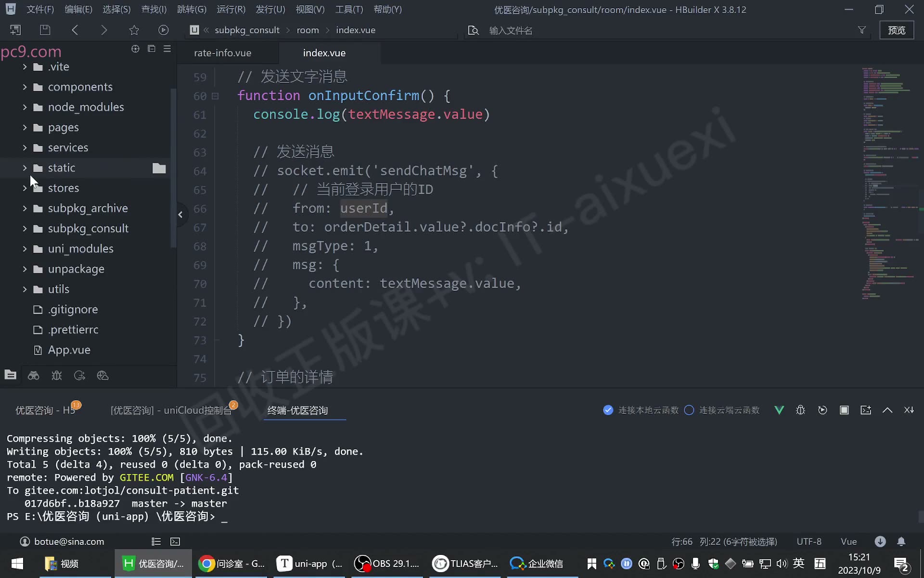The image size is (924, 578).
Task: Click botue@sina.com account in status bar
Action: (62, 541)
